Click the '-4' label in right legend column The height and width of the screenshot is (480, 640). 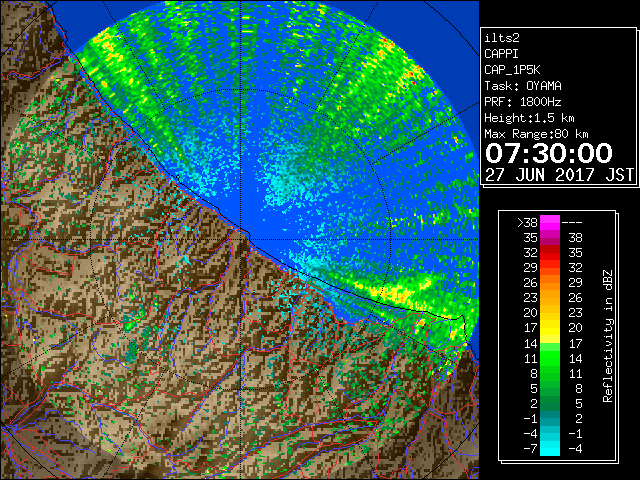[575, 448]
